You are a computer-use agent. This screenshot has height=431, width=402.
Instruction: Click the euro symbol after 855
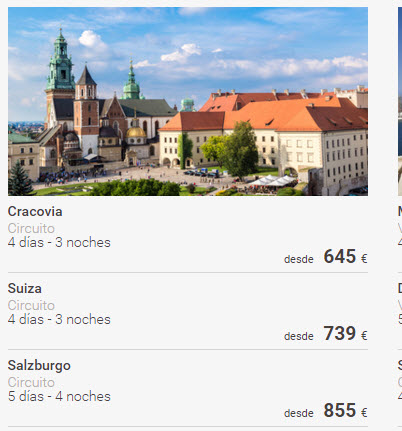click(x=364, y=412)
